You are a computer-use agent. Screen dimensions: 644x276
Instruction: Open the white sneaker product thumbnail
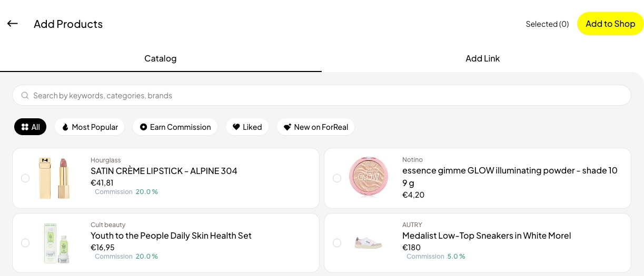tap(369, 243)
